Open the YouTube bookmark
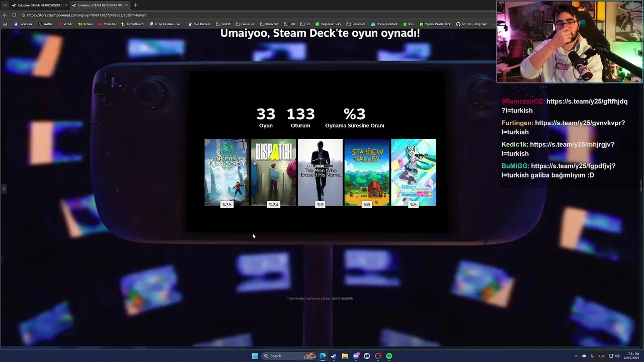This screenshot has height=362, width=644. tap(107, 24)
